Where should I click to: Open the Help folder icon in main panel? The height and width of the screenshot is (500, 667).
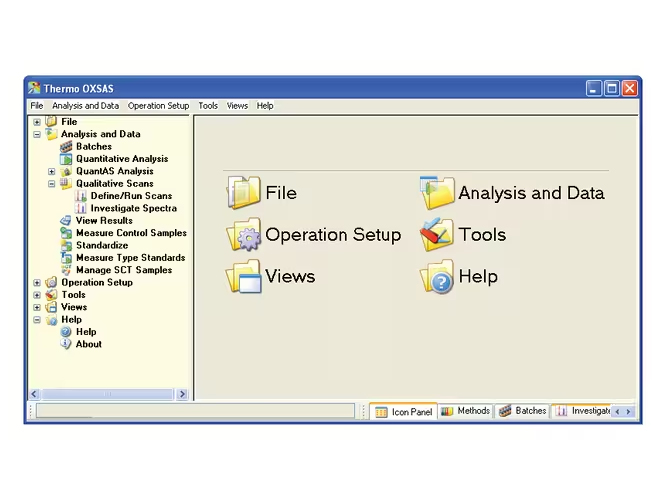[x=436, y=276]
